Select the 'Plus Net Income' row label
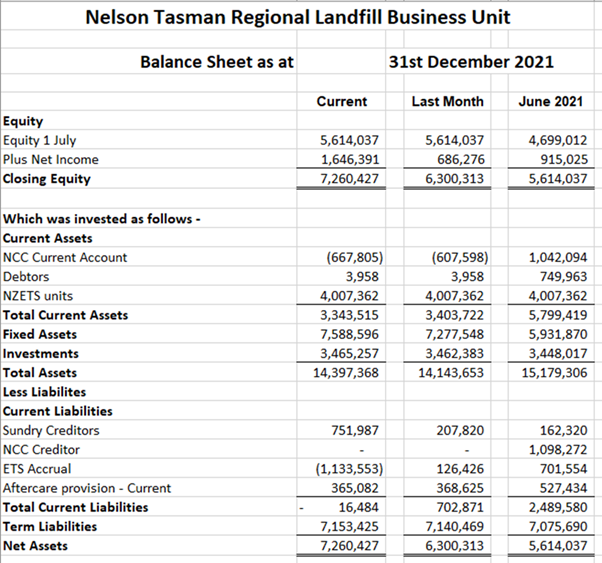 51,159
